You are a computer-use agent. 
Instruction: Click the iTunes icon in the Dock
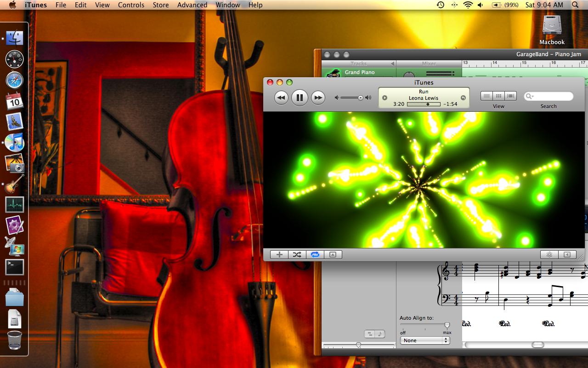pyautogui.click(x=15, y=143)
